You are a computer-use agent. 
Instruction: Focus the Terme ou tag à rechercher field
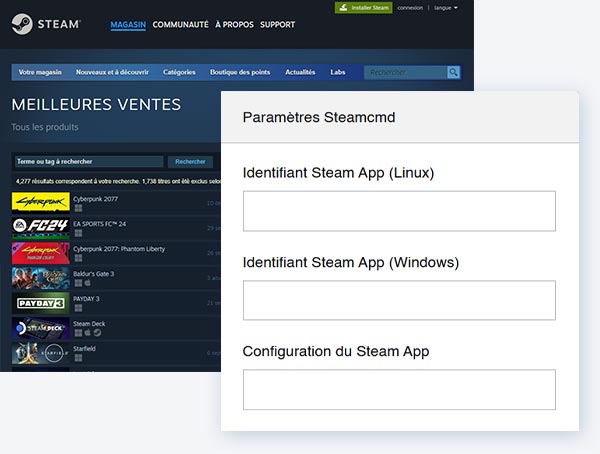(89, 162)
